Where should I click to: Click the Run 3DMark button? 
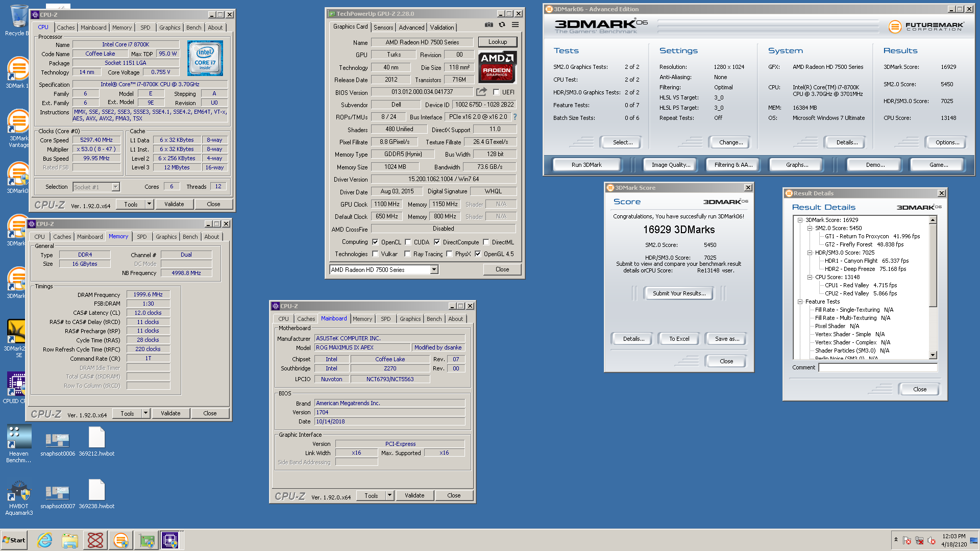coord(586,165)
